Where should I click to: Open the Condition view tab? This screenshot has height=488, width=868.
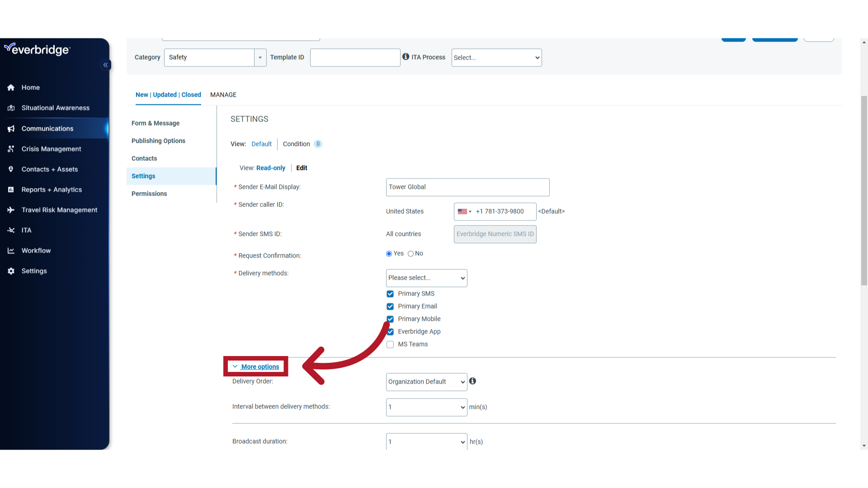coord(296,144)
